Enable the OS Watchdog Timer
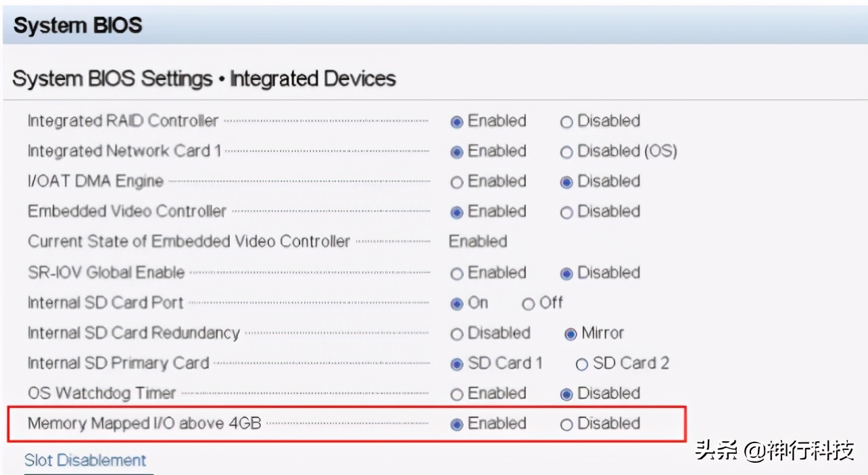Screen dimensions: 868x475 coord(457,394)
